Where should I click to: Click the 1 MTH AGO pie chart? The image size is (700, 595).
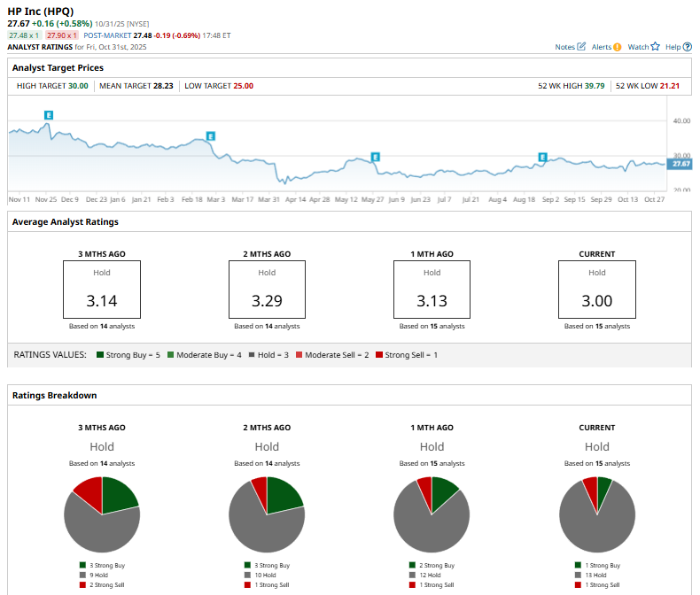click(432, 514)
